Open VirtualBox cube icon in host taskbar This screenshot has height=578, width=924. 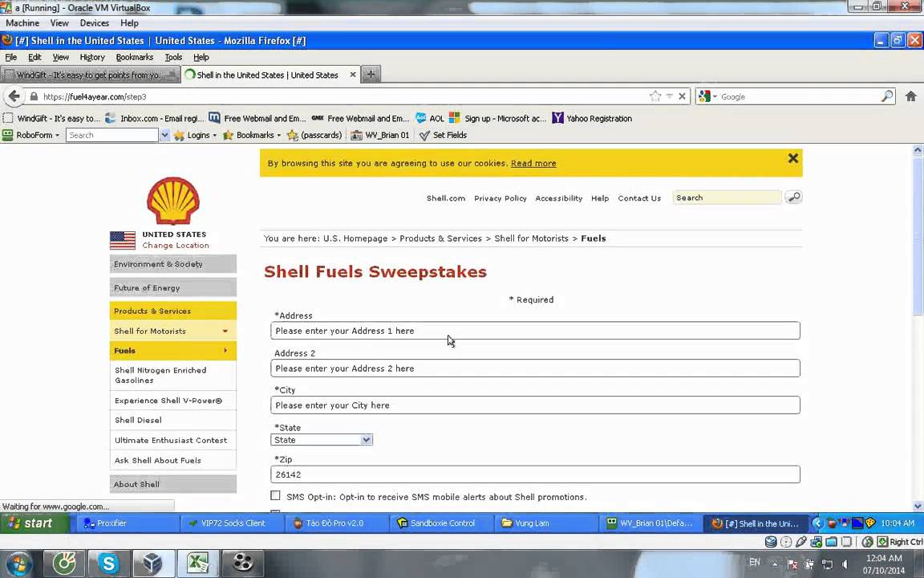click(x=153, y=564)
